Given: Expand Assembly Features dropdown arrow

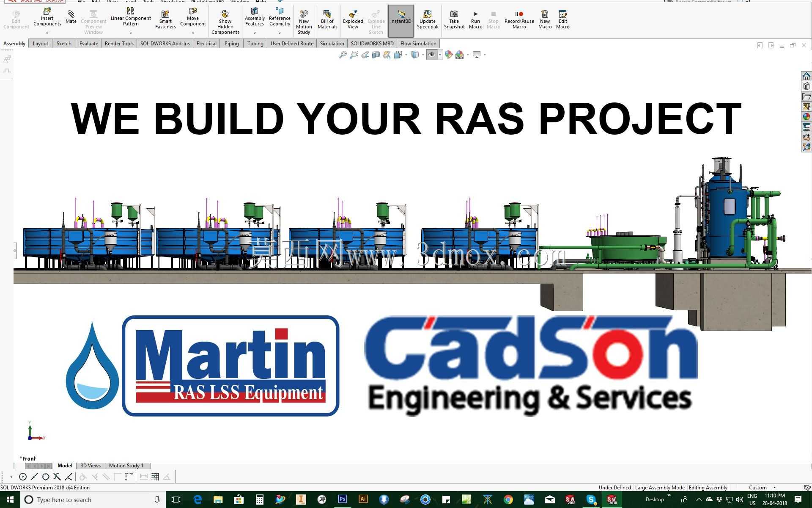Looking at the screenshot, I should click(255, 33).
